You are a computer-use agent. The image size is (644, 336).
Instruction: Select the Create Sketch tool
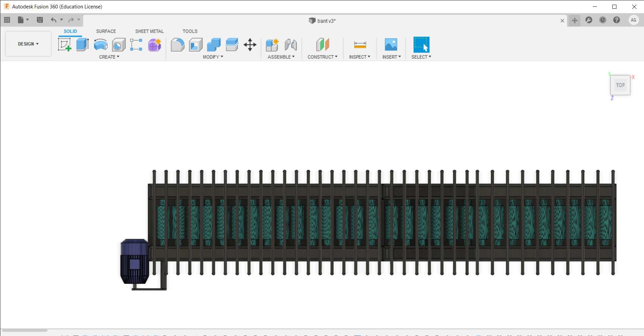(x=65, y=44)
